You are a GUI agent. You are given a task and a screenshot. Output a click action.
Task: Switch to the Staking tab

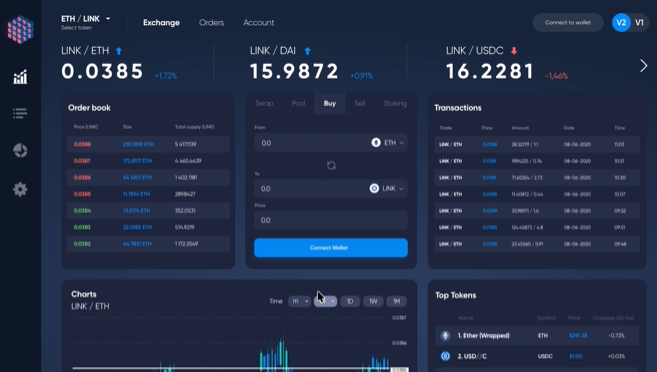pos(395,103)
